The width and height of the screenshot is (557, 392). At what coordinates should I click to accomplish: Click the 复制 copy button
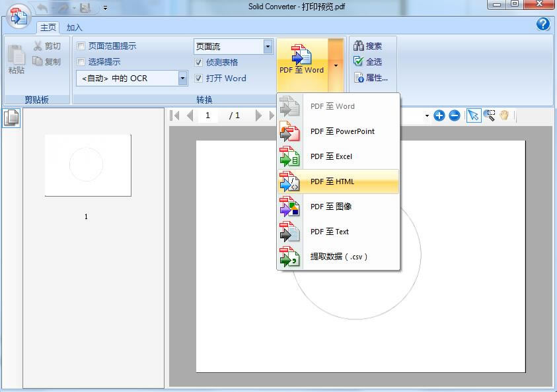47,61
